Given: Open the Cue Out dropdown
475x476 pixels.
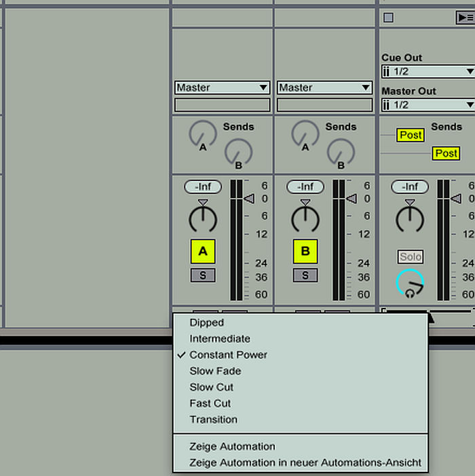Looking at the screenshot, I should coord(427,71).
